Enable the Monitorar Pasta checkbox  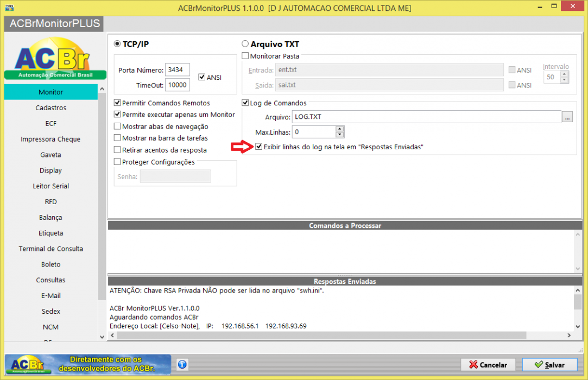tap(245, 55)
